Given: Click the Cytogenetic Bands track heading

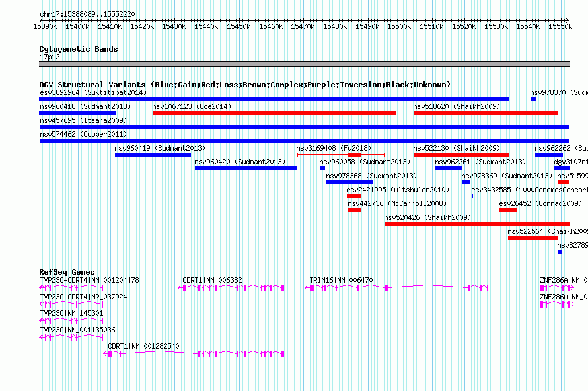Looking at the screenshot, I should pyautogui.click(x=79, y=49).
